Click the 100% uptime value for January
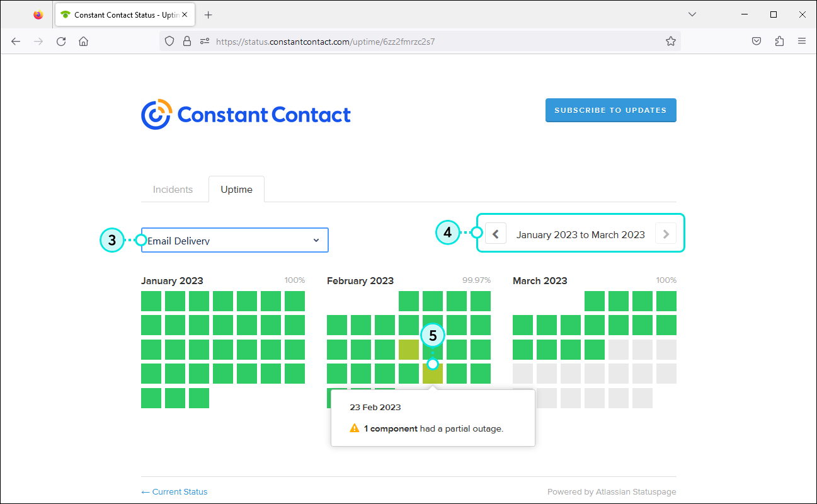 click(x=295, y=280)
